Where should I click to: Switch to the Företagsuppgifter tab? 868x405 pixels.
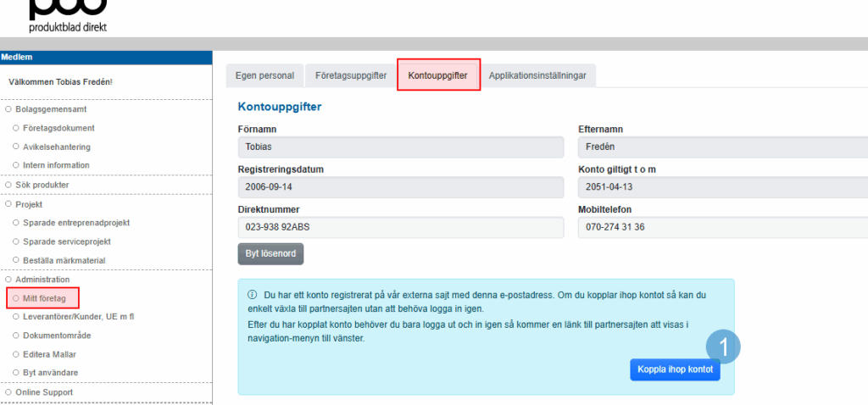click(x=351, y=75)
